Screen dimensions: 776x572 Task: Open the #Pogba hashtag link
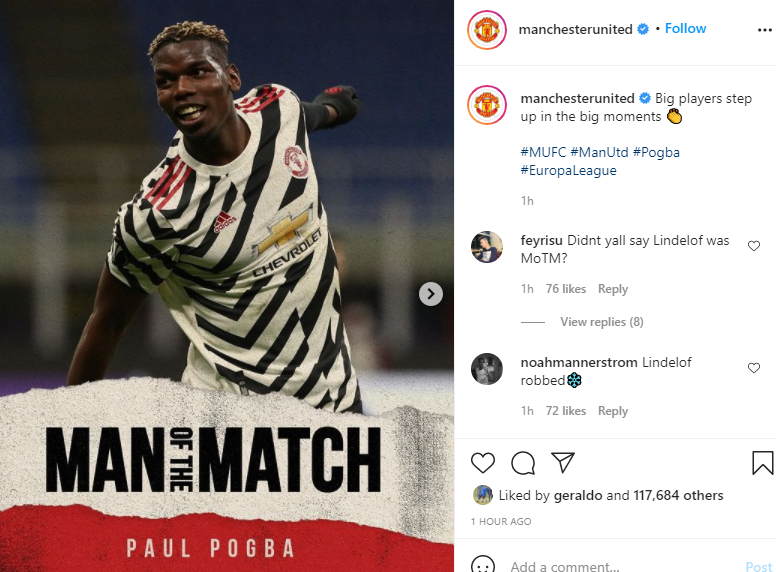click(656, 152)
